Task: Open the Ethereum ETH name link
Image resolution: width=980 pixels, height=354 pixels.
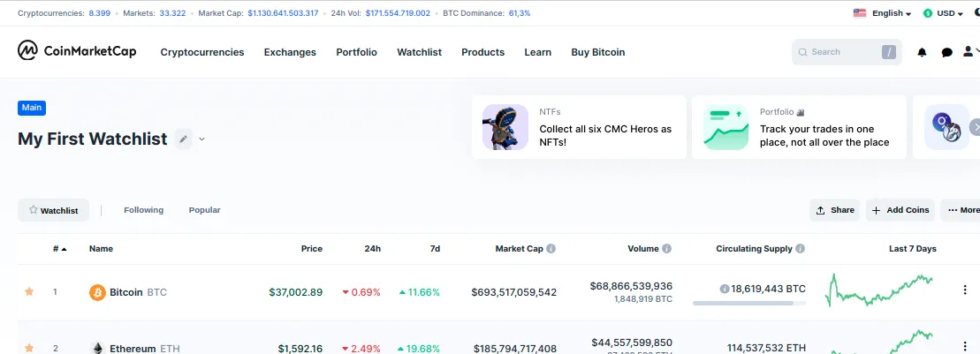Action: [144, 349]
